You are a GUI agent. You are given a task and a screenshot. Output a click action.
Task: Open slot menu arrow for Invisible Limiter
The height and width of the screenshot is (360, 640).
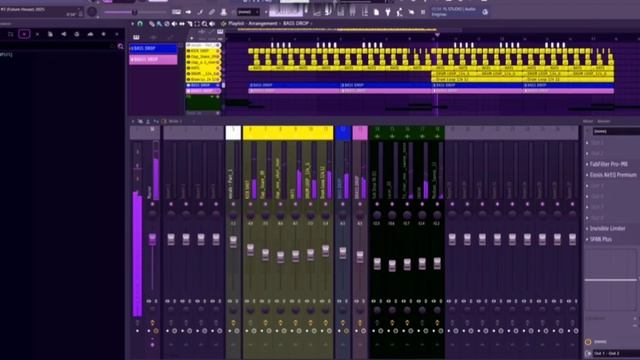point(587,229)
